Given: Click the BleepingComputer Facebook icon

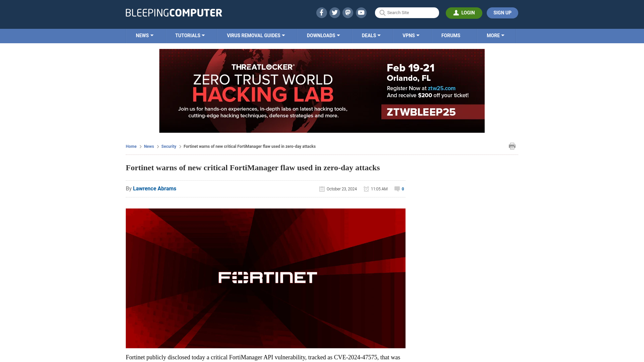Looking at the screenshot, I should pos(321,12).
